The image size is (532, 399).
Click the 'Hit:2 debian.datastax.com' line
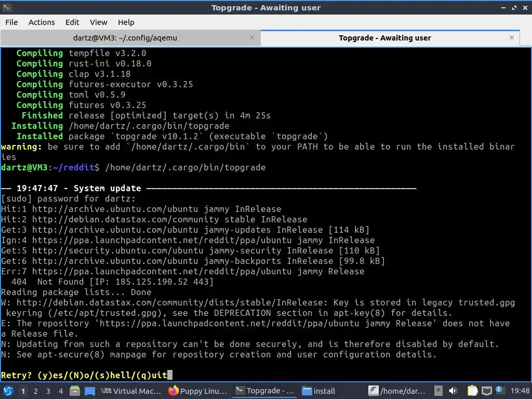[x=154, y=219]
